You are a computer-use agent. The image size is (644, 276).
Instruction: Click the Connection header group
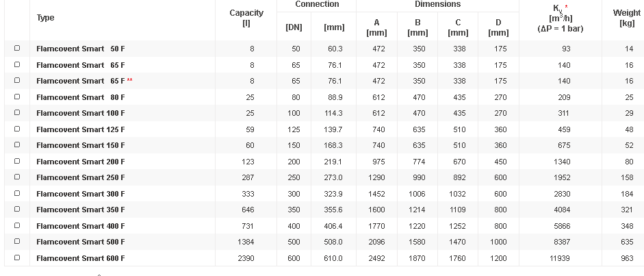point(317,5)
